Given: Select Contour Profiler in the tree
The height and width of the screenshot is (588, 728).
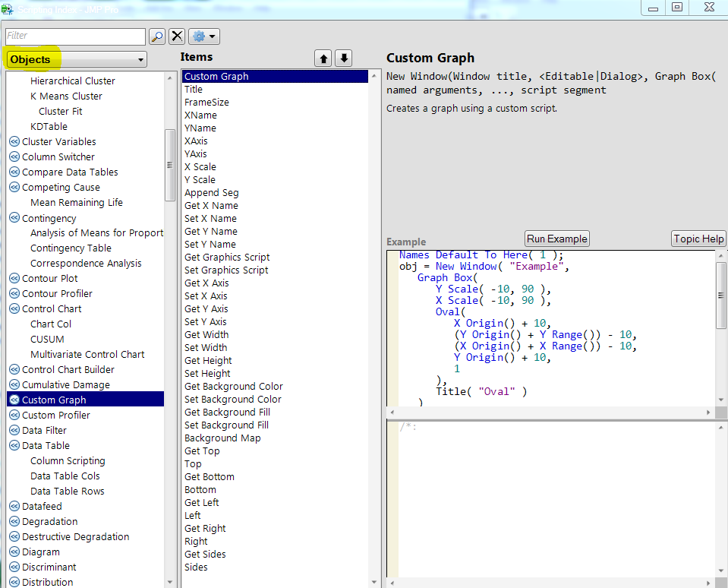Looking at the screenshot, I should [x=57, y=294].
